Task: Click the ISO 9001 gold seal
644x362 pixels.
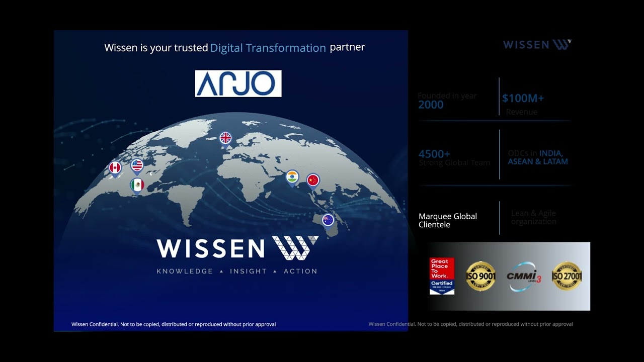Action: coord(480,276)
